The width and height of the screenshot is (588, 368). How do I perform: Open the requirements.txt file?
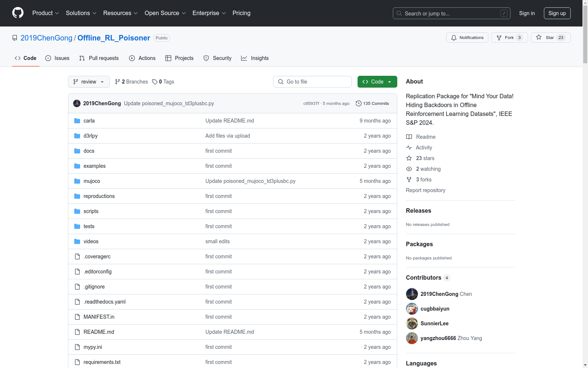coord(102,362)
